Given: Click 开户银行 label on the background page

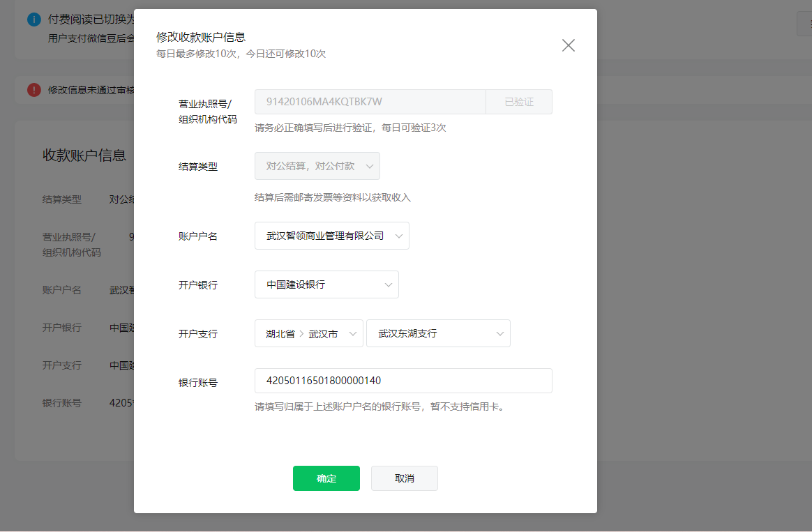Looking at the screenshot, I should click(x=62, y=328).
